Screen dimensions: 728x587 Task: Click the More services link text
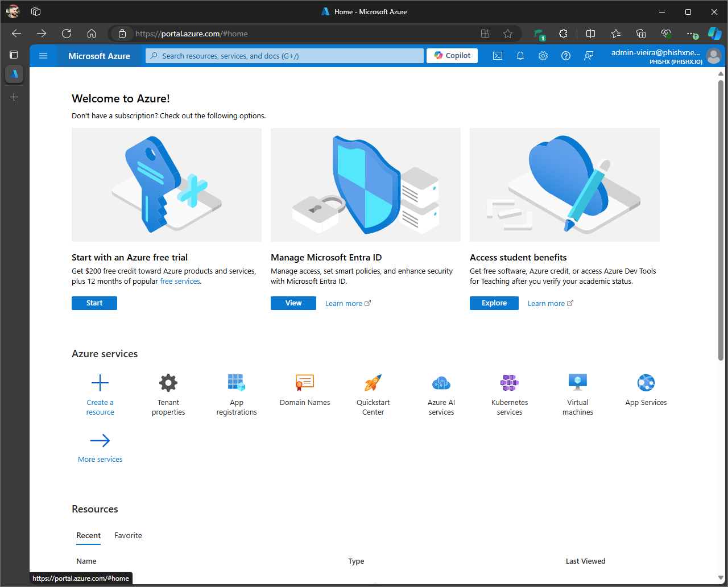click(100, 459)
